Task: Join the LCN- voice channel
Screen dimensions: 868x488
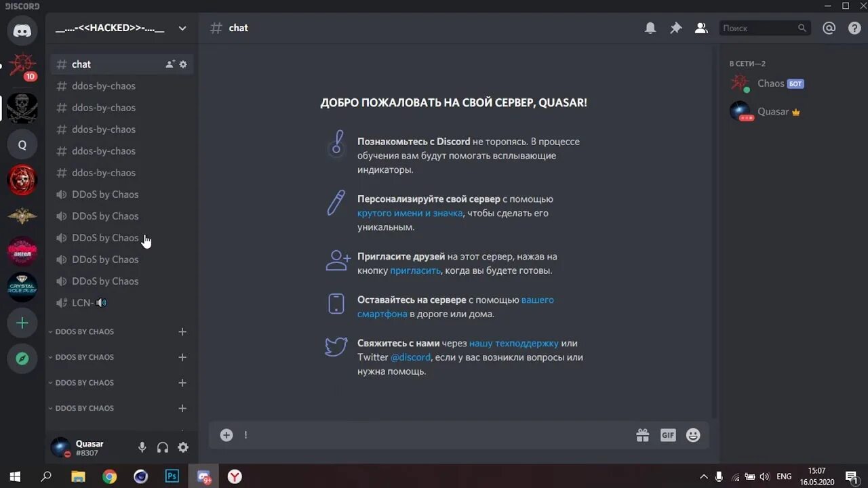Action: [122, 303]
